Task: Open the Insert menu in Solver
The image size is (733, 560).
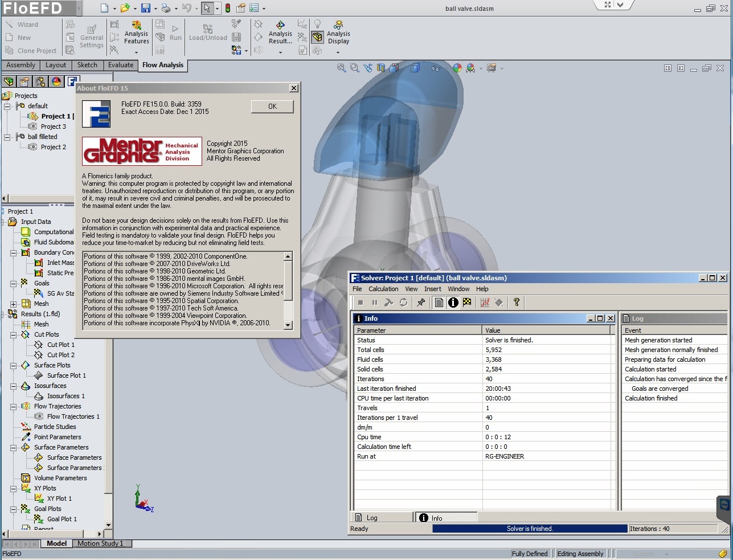Action: point(433,289)
